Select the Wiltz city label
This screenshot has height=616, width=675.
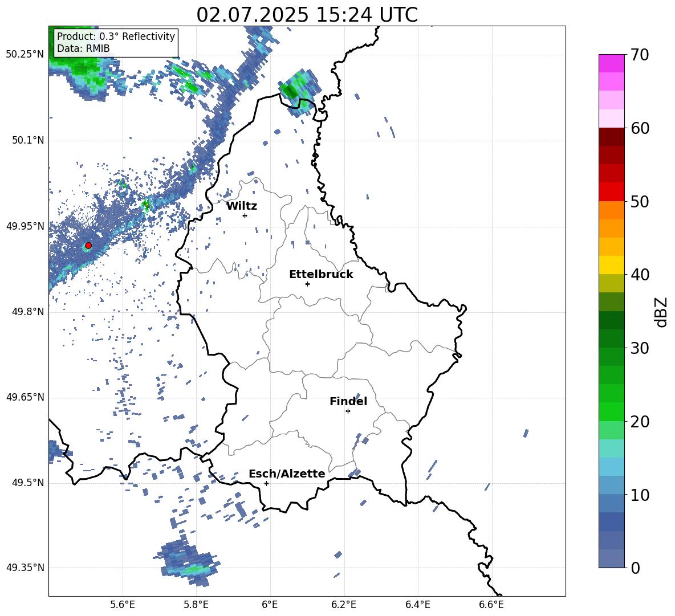pos(242,206)
